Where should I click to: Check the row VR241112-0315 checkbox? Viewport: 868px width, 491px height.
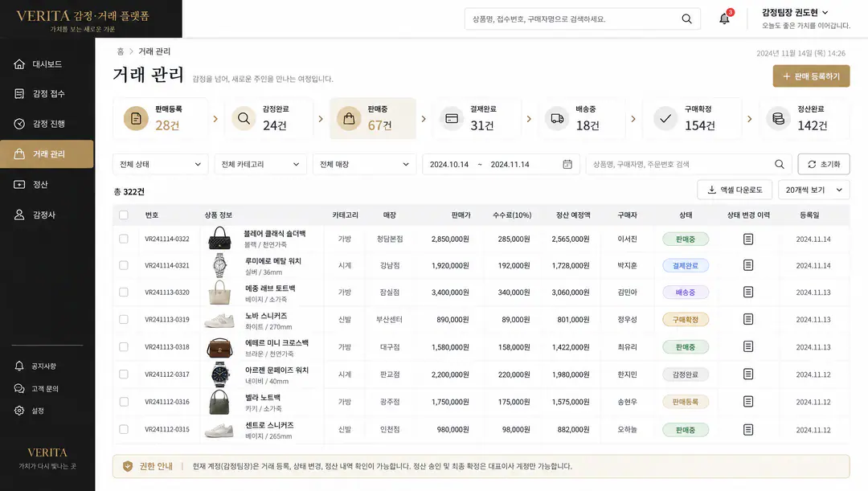(x=124, y=430)
